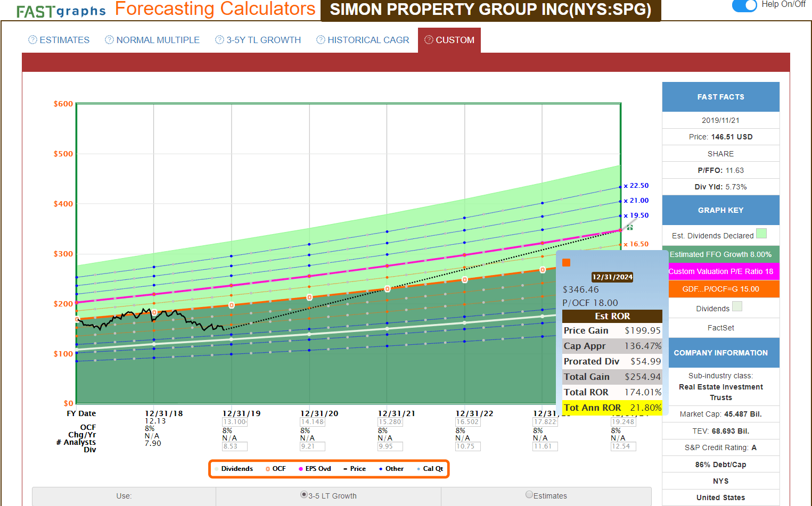
Task: Click the x 19.50 multiple label
Action: (x=636, y=215)
